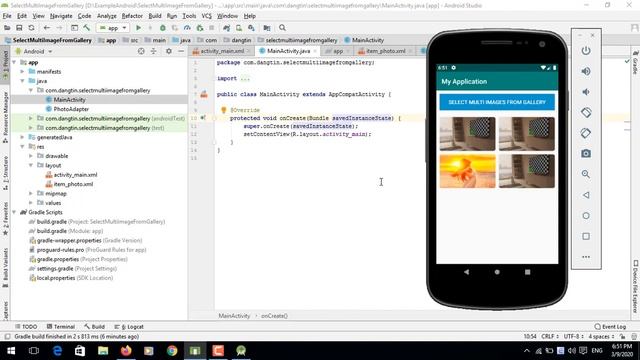Rotate emulator left icon
Screen dimensions: 640x360
[586, 112]
